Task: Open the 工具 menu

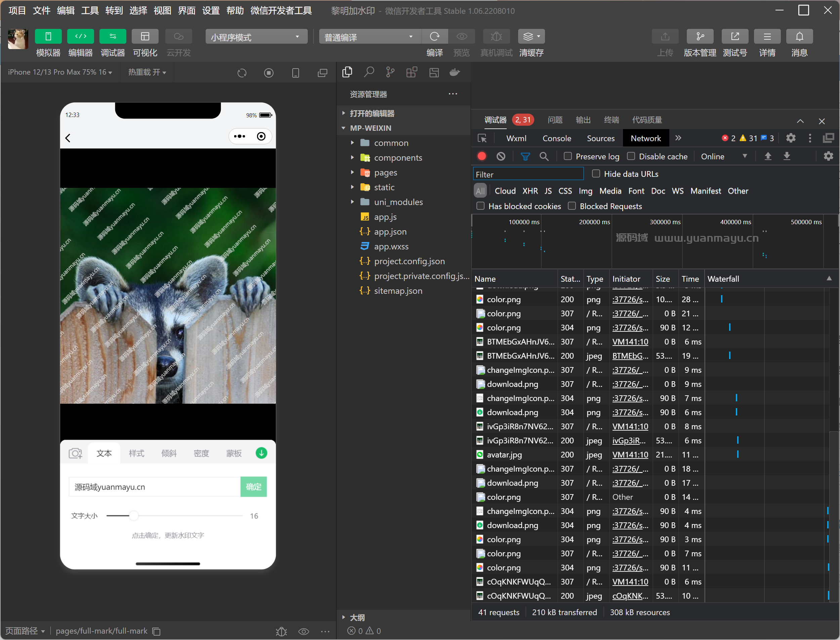Action: (90, 11)
